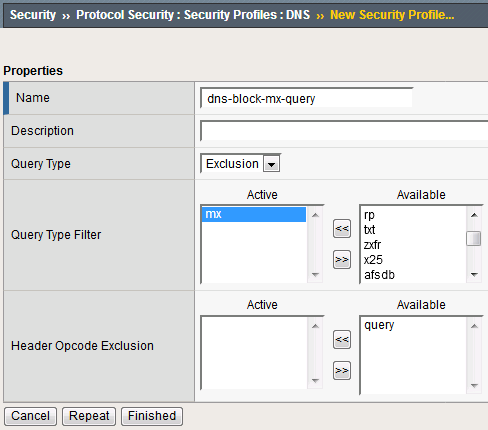Click the Available query types scrollbar thumb
The image size is (488, 430).
[x=474, y=239]
